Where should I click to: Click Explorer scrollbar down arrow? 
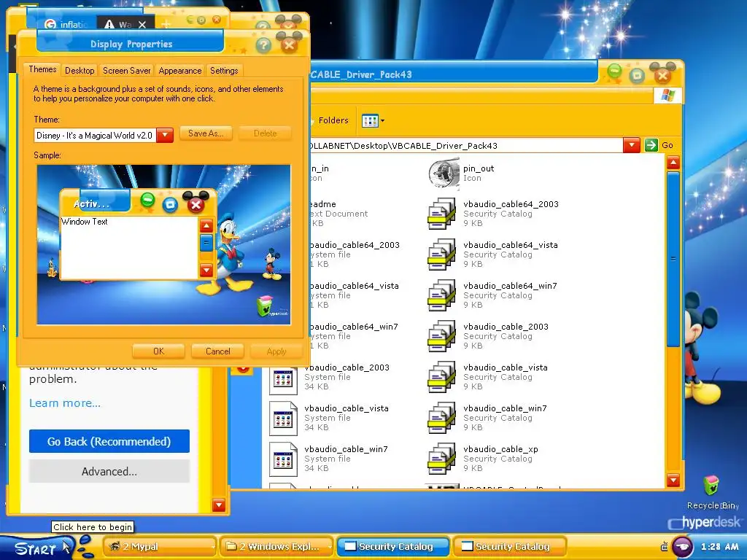click(673, 480)
